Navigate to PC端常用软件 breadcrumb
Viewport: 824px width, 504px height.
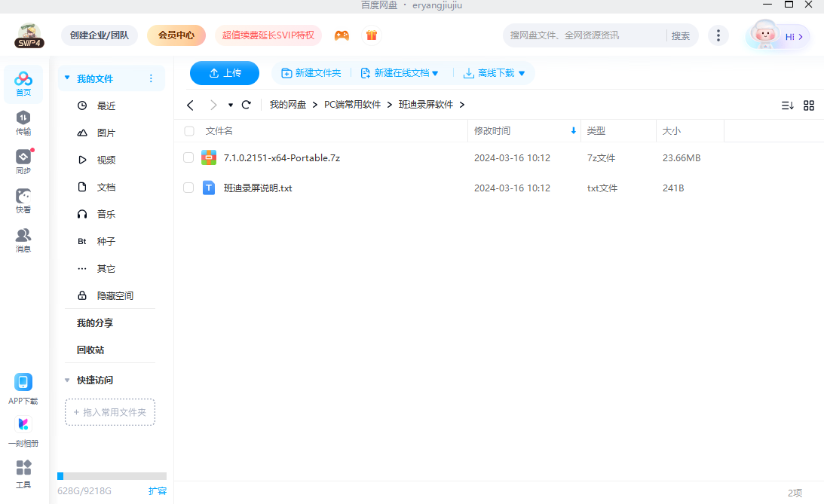(353, 105)
